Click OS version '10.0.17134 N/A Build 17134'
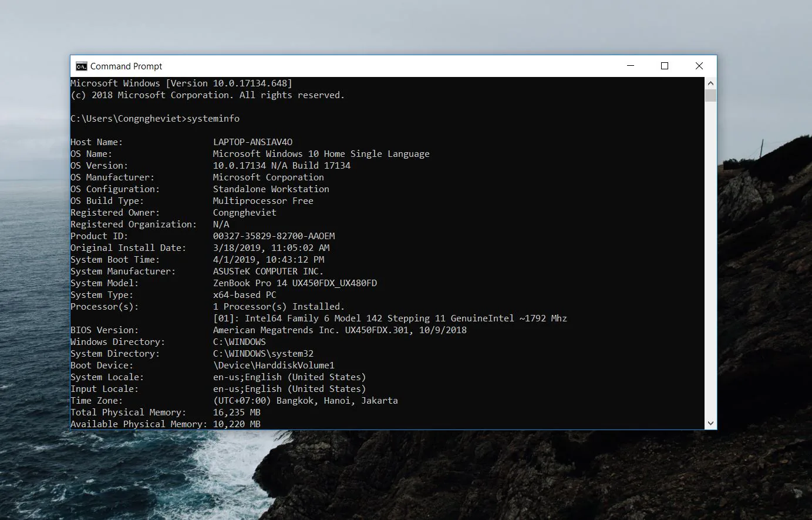 [282, 166]
